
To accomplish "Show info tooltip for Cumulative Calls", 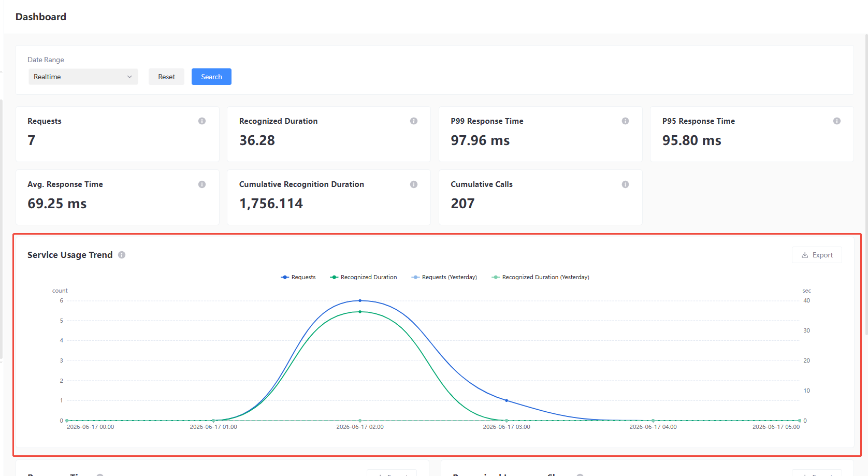I will pos(626,184).
